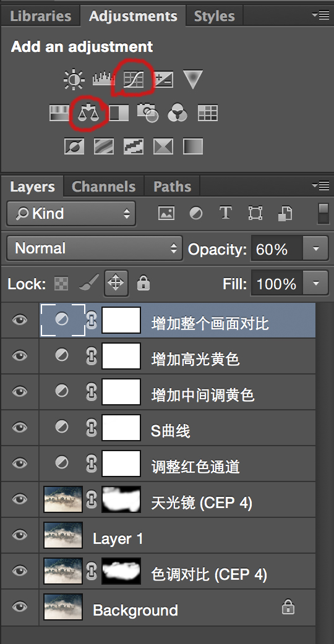Open the Kind filter dropdown

[x=71, y=213]
